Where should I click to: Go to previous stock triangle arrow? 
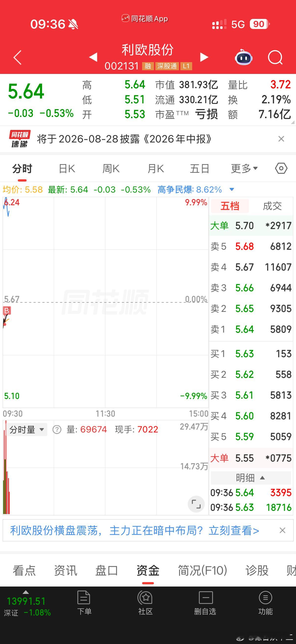(x=93, y=57)
